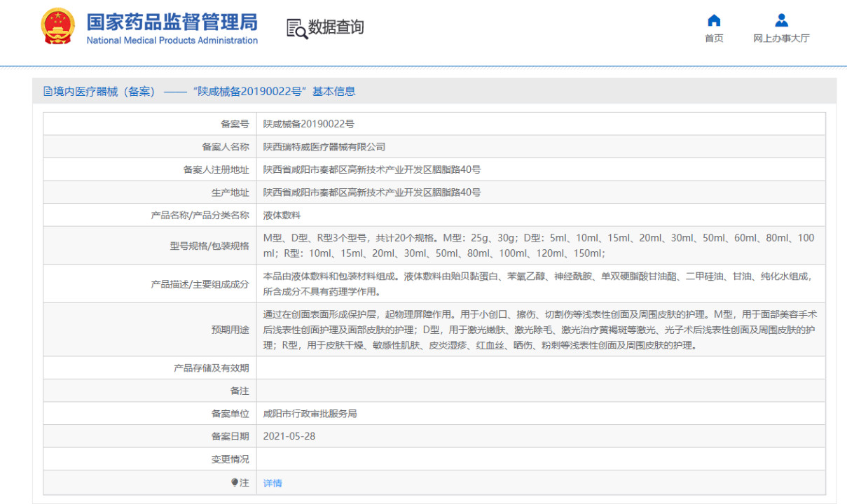Click the document icon before 境内医疗器械

click(48, 91)
